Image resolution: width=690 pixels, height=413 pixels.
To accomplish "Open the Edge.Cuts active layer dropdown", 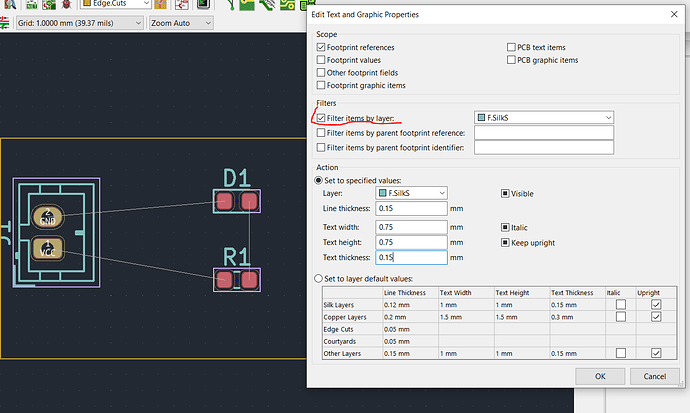I will [x=116, y=4].
